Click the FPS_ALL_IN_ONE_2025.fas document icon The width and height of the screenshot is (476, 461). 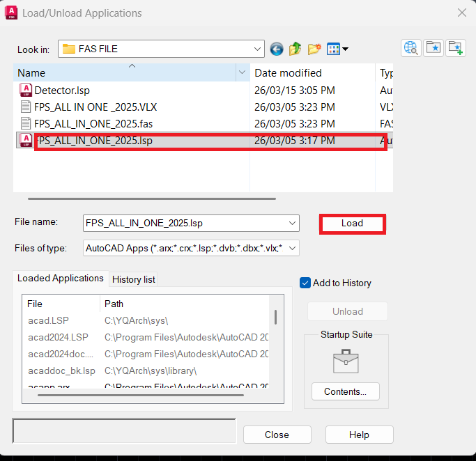[26, 123]
